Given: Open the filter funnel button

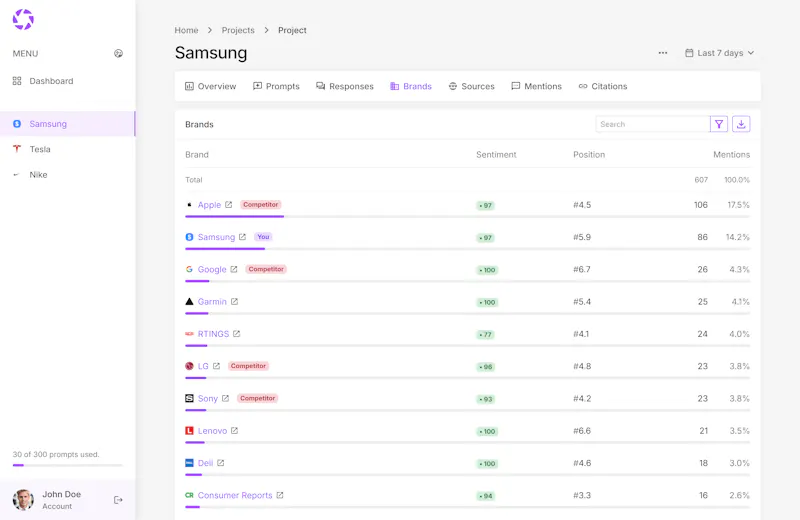Looking at the screenshot, I should tap(719, 124).
